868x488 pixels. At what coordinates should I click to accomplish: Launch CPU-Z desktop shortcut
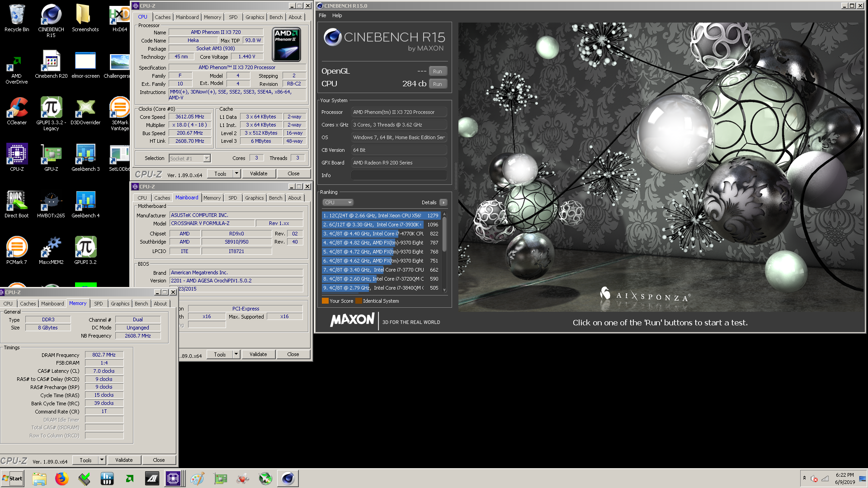coord(17,157)
